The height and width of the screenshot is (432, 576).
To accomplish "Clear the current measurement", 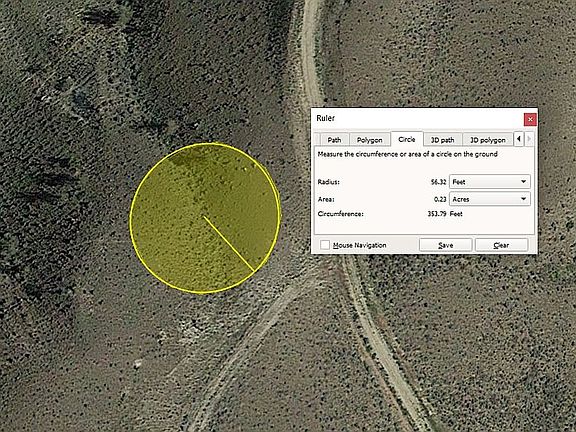I will 501,245.
